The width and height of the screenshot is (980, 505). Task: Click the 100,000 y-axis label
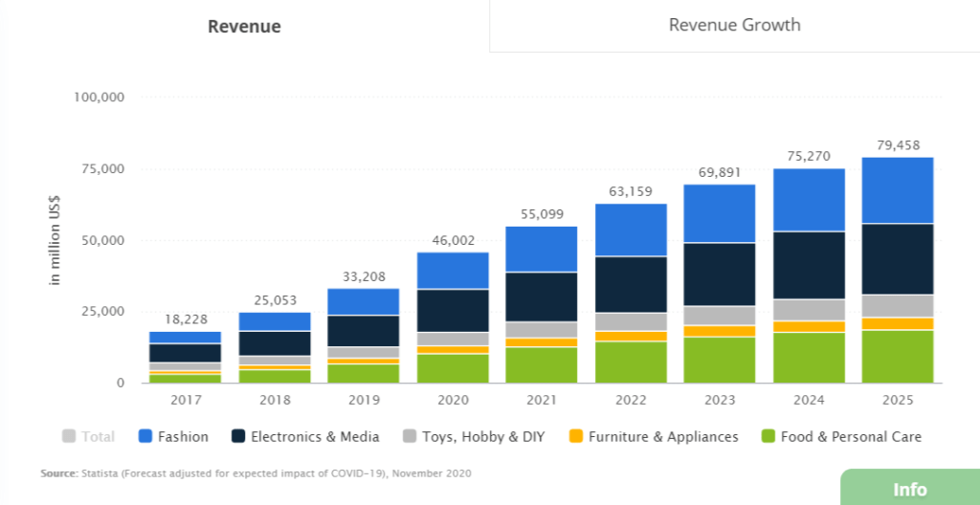click(x=100, y=98)
